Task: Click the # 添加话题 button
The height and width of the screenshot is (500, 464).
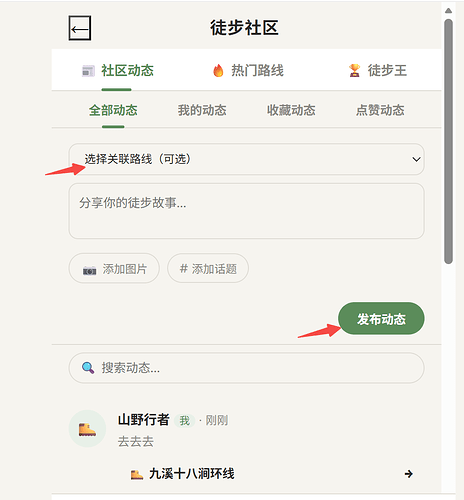Action: (208, 269)
